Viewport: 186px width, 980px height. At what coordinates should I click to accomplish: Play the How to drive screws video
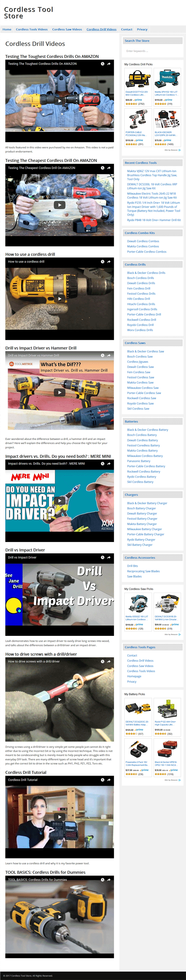pyautogui.click(x=59, y=699)
